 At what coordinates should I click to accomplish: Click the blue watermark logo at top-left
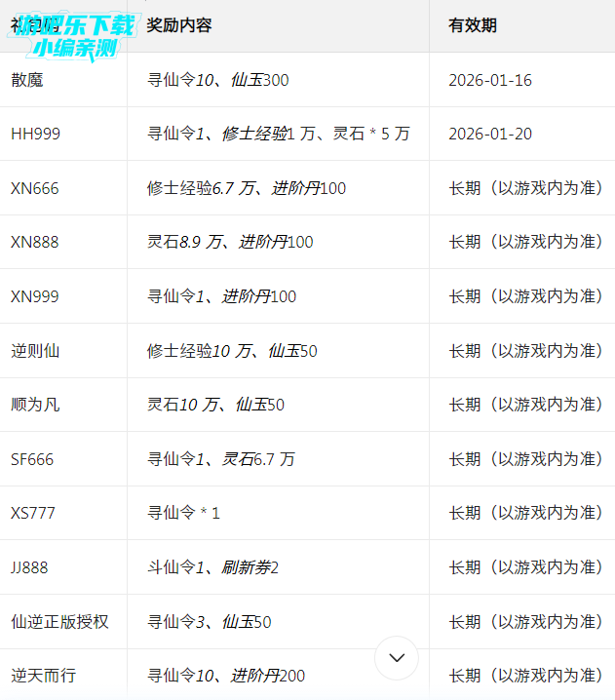(x=74, y=35)
